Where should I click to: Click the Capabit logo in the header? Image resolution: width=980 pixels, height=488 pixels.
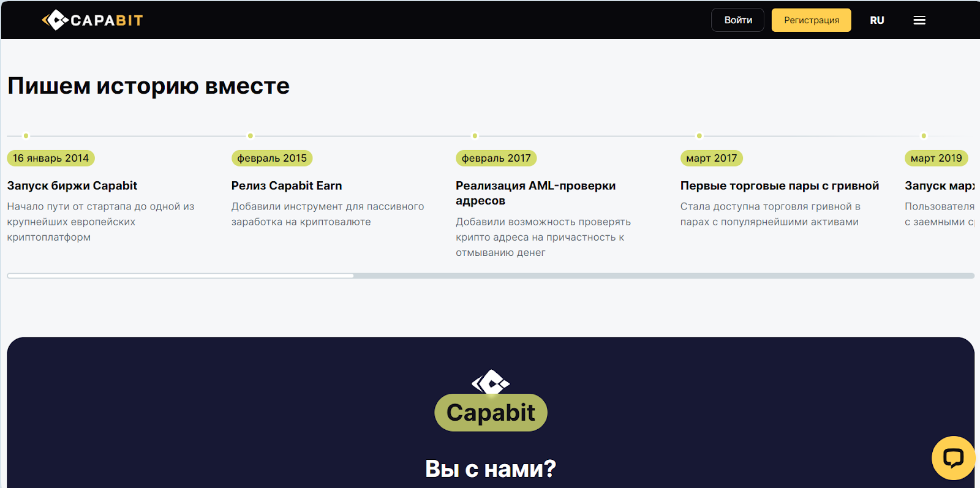92,20
